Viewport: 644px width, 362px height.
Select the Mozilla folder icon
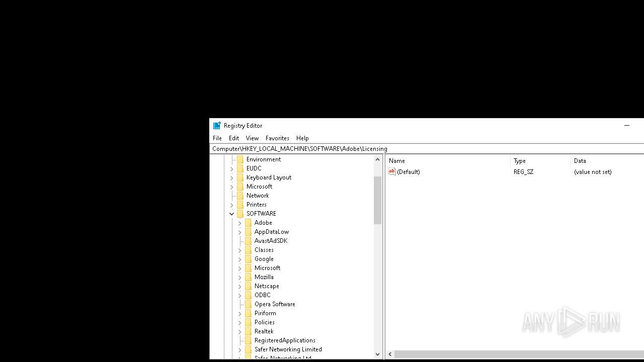coord(248,277)
